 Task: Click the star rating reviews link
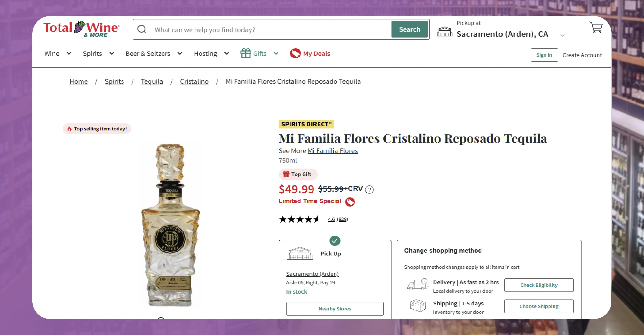[x=338, y=219]
